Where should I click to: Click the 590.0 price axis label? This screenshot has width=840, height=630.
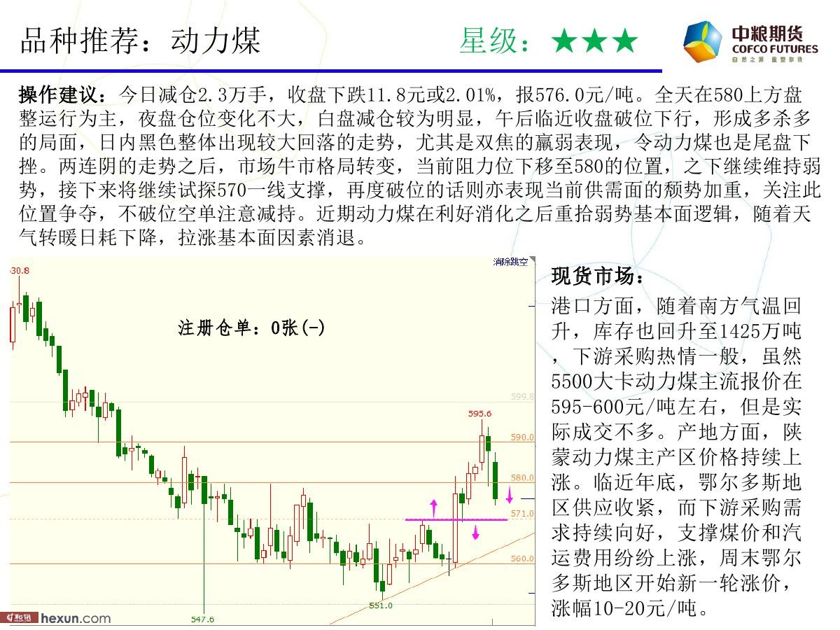[522, 437]
